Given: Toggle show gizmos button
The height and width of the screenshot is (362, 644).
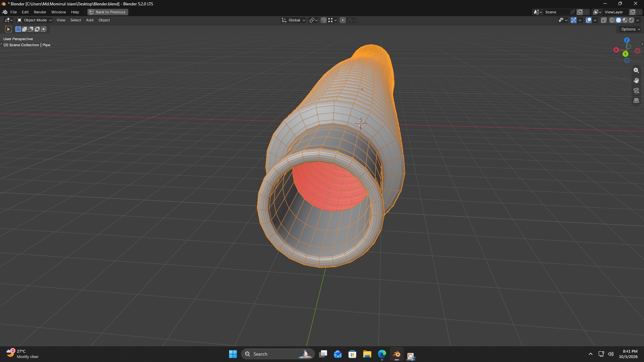Looking at the screenshot, I should (574, 20).
